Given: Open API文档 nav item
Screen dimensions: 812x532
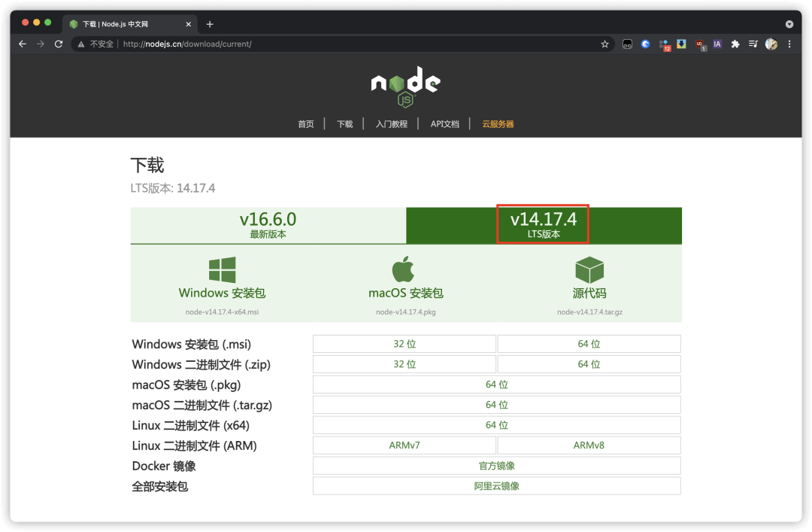Looking at the screenshot, I should tap(445, 124).
